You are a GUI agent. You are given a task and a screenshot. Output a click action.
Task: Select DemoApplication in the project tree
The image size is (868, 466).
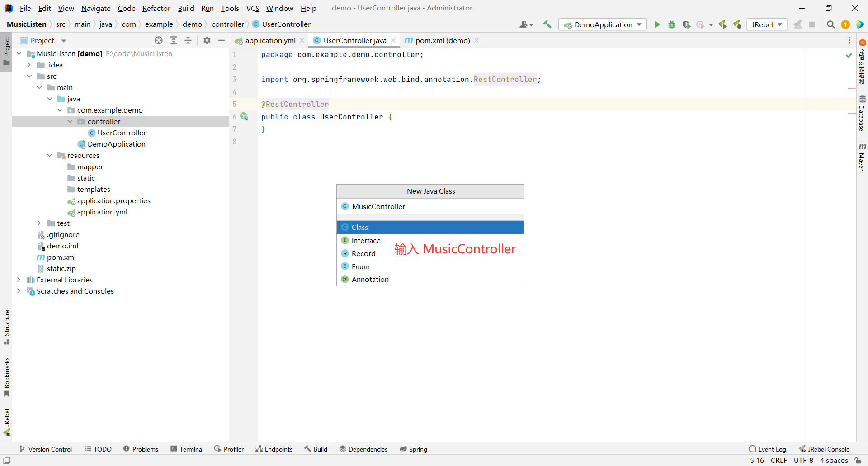(x=116, y=144)
